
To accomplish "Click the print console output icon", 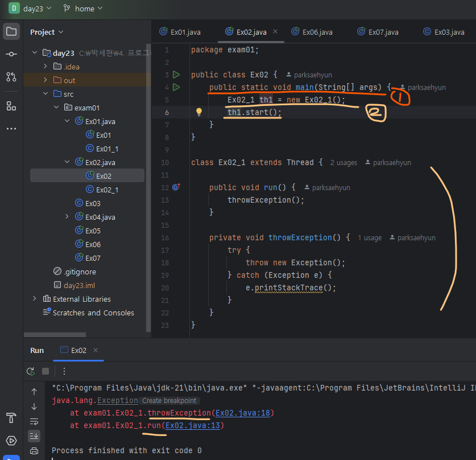I will [34, 450].
